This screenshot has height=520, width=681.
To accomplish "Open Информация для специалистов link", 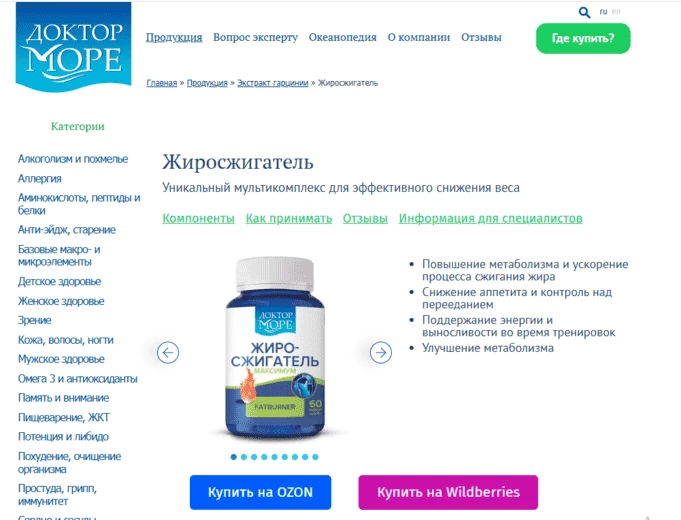I will point(491,218).
